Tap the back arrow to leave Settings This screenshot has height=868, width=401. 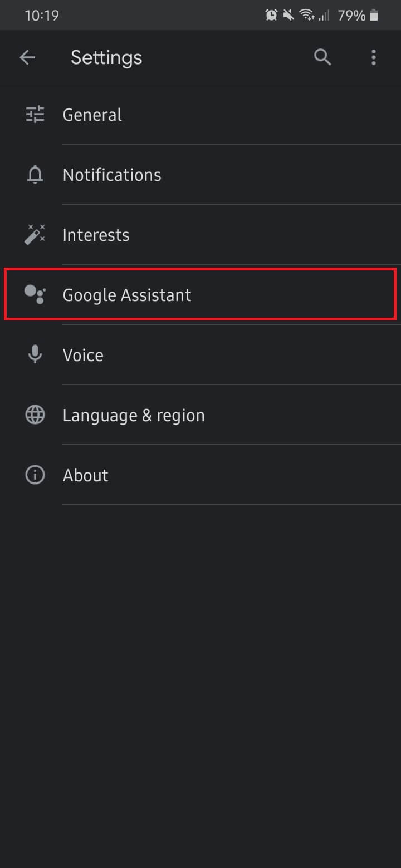coord(27,57)
